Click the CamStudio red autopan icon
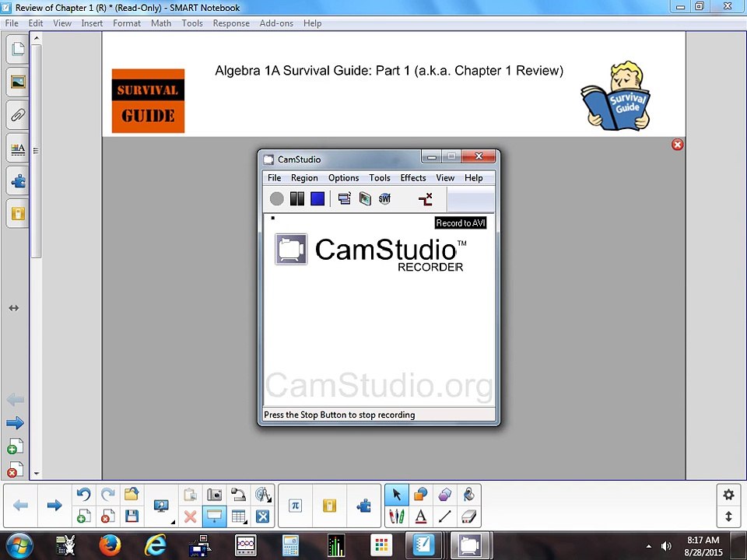Viewport: 747px width, 560px height. 426,198
